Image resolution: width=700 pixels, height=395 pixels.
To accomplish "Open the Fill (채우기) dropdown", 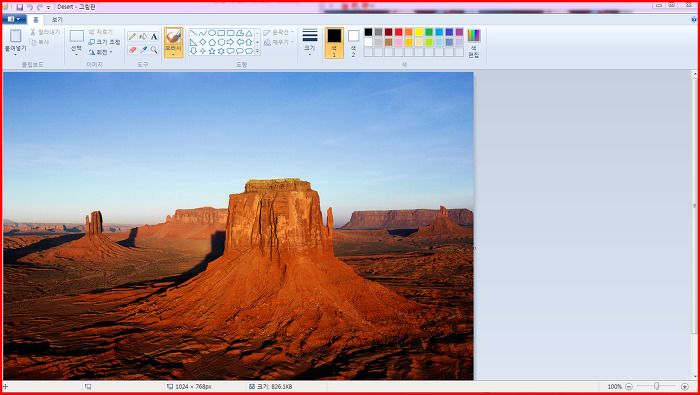I will (x=278, y=42).
